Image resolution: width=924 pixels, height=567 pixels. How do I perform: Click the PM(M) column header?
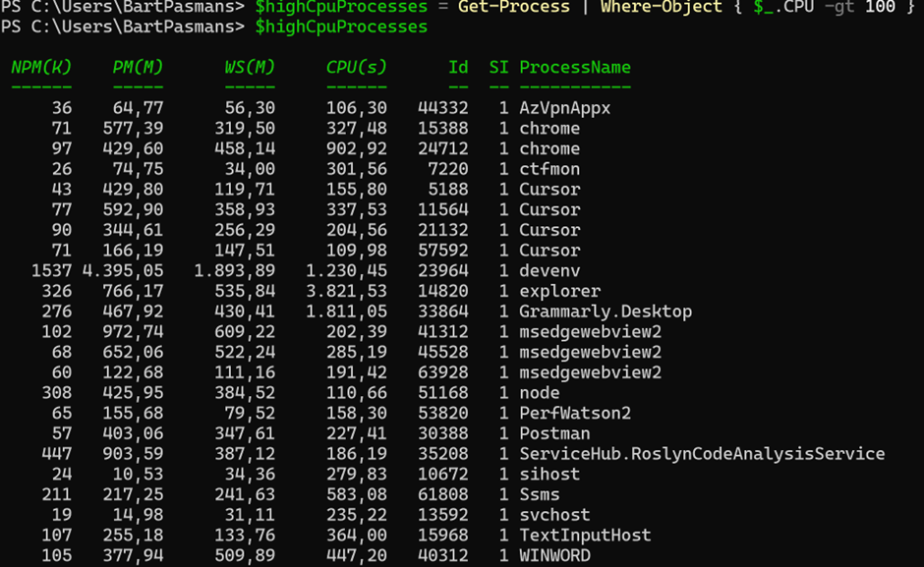[138, 67]
